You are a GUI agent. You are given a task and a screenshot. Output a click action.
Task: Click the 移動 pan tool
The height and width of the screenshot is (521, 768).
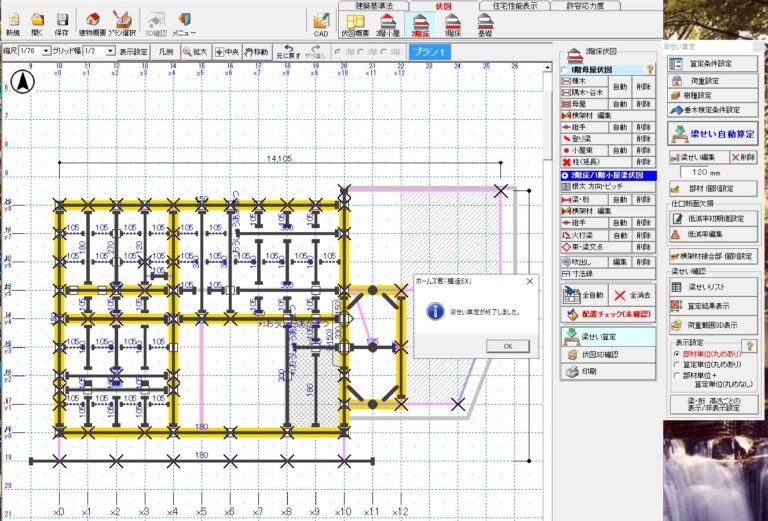256,51
